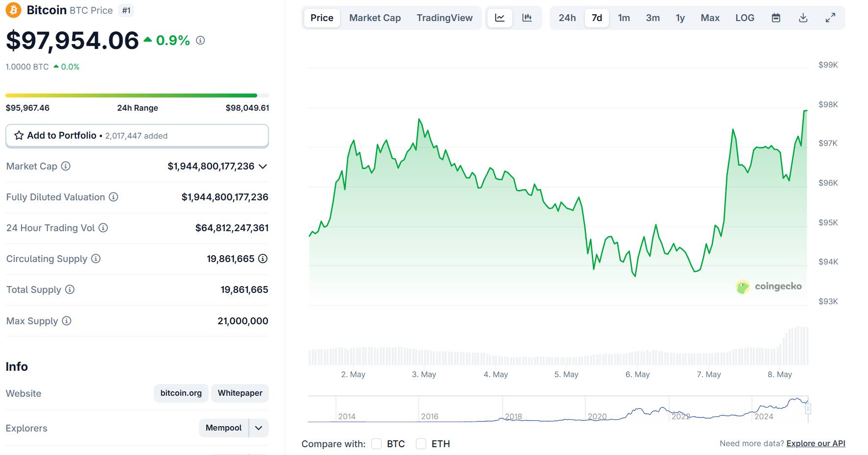Click the star icon in Add to Portfolio

[19, 135]
